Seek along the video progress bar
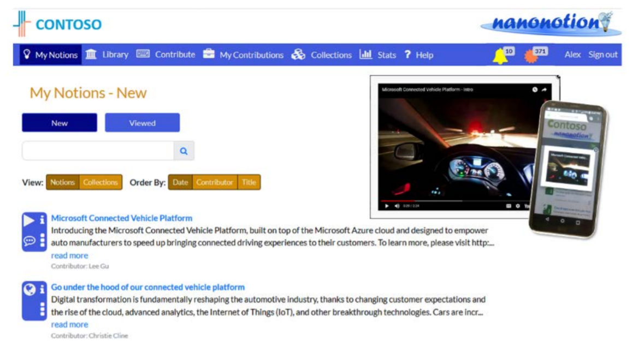The width and height of the screenshot is (644, 358). (x=456, y=201)
